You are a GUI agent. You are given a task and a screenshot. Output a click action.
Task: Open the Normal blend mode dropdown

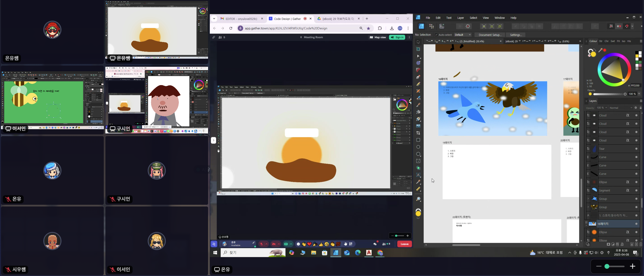coord(621,108)
